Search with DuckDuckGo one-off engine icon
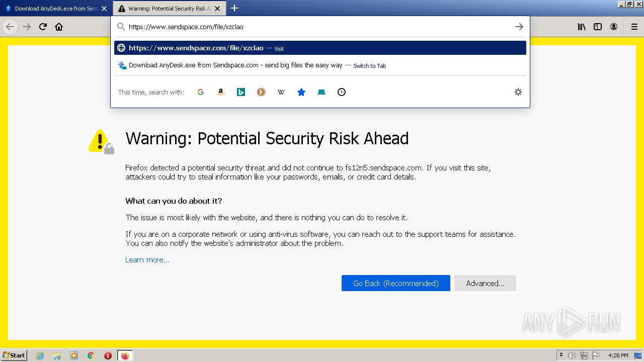Screen dimensions: 644x362 261,92
